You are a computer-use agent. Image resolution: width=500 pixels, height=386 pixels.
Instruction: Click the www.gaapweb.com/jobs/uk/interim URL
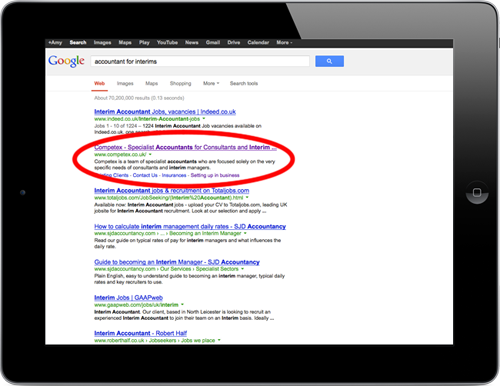136,305
